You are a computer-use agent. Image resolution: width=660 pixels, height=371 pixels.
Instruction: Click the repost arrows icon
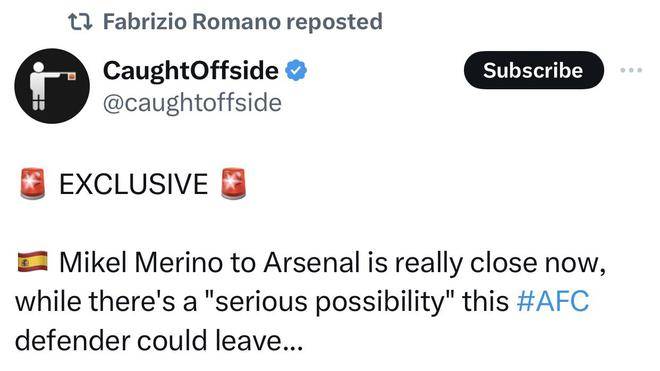pos(80,22)
